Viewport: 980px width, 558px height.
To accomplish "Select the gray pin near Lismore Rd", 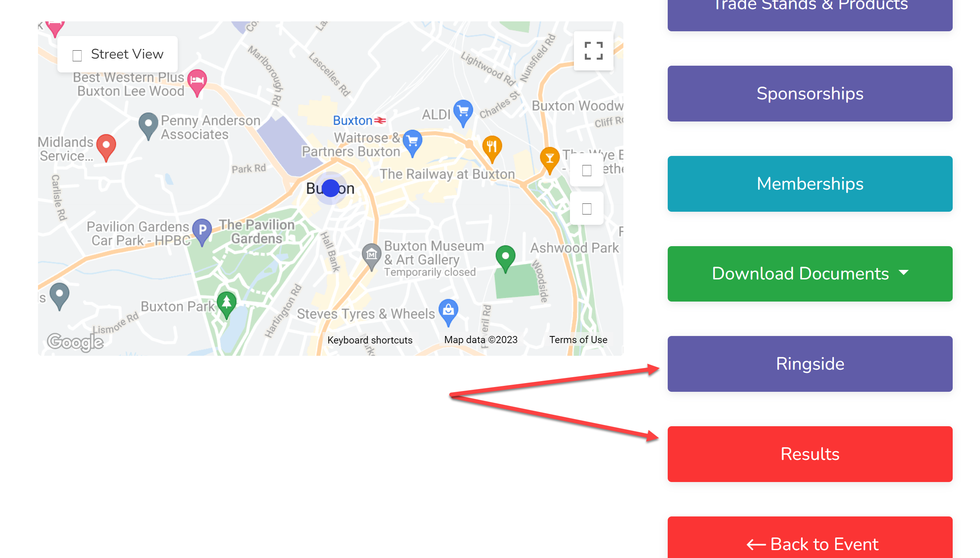I will (x=60, y=296).
